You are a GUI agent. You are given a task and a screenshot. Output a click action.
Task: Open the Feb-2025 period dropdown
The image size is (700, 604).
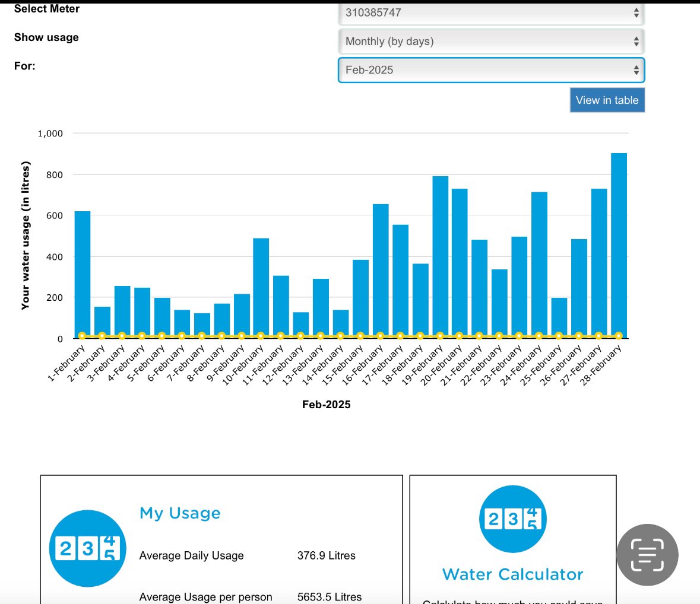coord(491,70)
